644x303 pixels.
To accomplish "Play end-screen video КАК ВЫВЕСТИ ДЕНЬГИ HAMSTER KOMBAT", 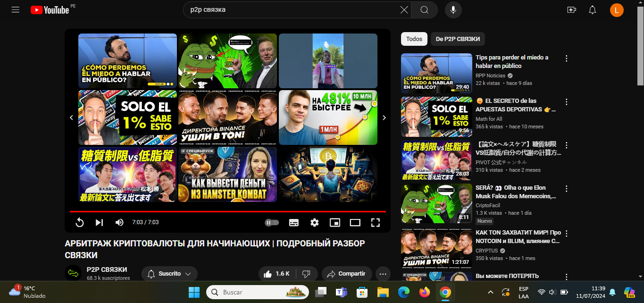I will [227, 174].
